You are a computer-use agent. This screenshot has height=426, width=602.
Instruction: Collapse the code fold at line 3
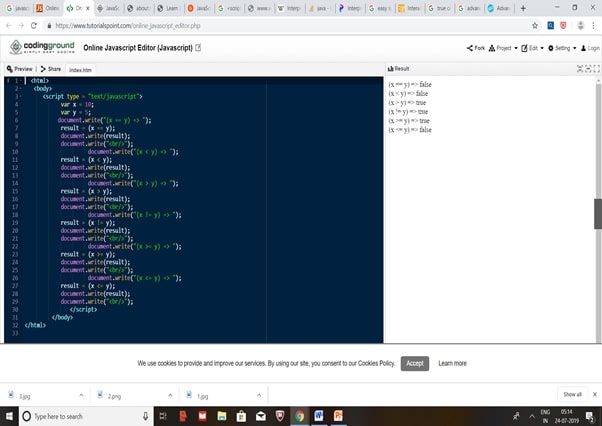21,96
